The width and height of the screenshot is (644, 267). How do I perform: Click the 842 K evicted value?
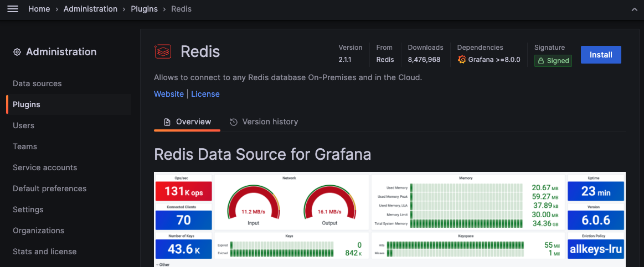pos(354,254)
